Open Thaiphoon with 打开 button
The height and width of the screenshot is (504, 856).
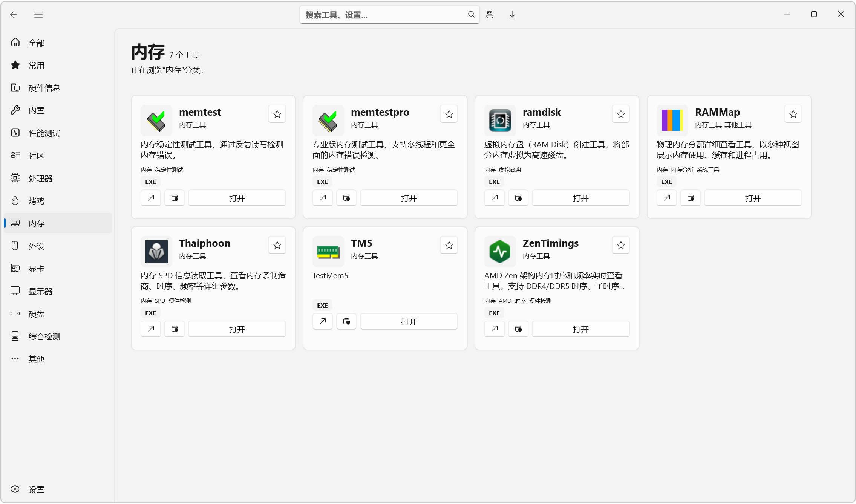click(x=237, y=329)
